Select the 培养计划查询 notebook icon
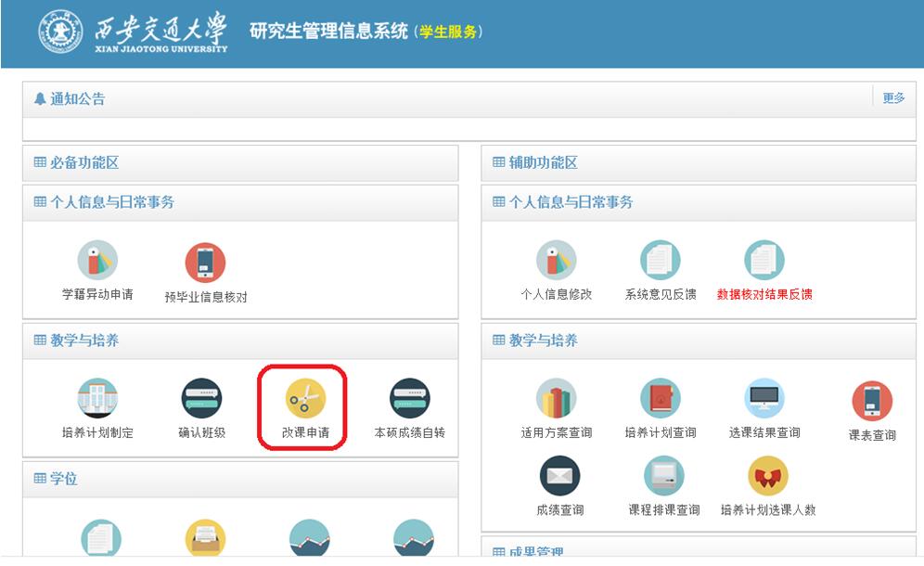The height and width of the screenshot is (566, 924). click(660, 399)
